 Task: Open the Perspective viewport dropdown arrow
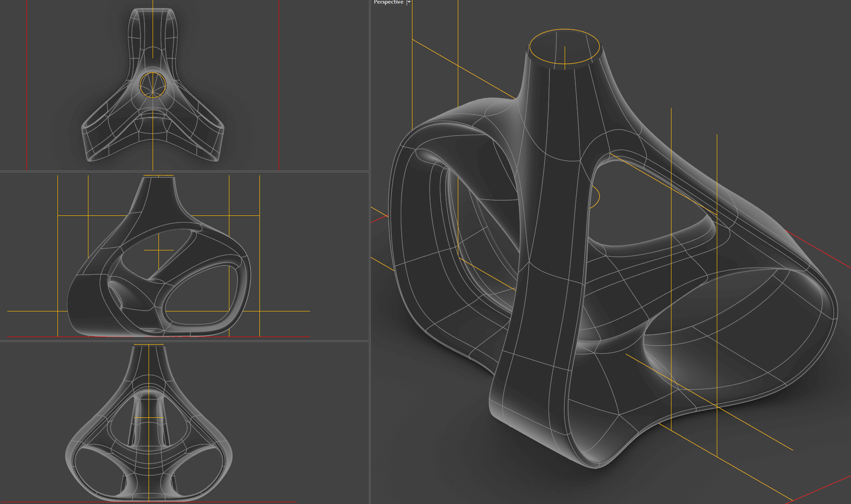[409, 2]
